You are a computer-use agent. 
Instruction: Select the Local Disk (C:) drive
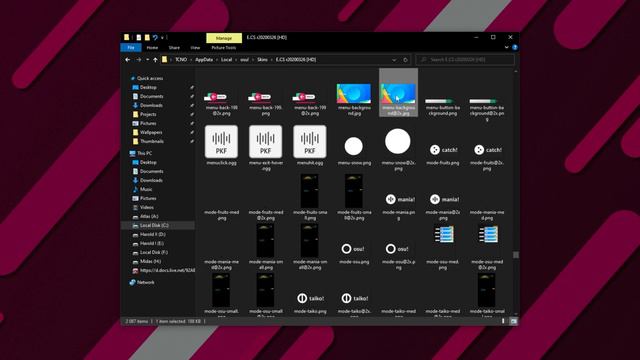[154, 225]
